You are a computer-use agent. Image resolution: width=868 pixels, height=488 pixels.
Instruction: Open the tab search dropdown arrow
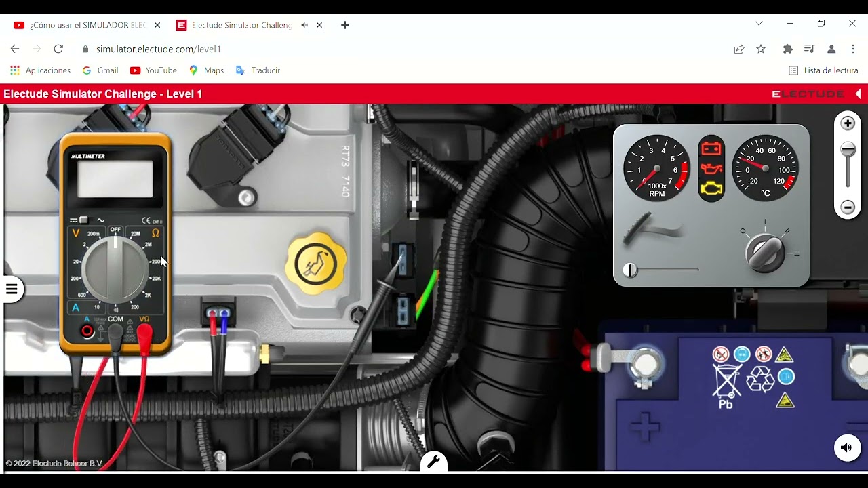(759, 24)
